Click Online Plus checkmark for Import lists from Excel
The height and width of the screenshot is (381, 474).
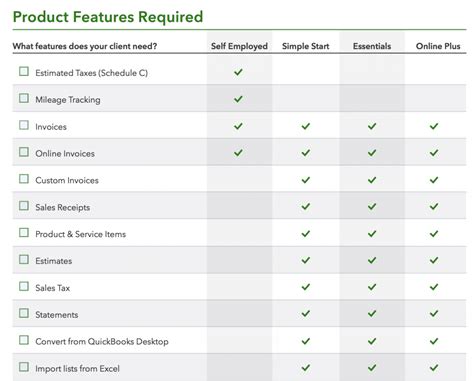tap(434, 368)
